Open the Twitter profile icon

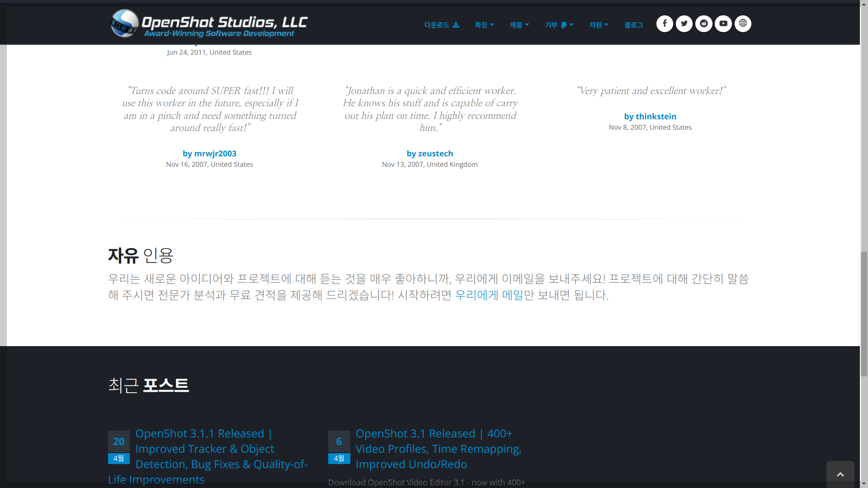tap(684, 23)
